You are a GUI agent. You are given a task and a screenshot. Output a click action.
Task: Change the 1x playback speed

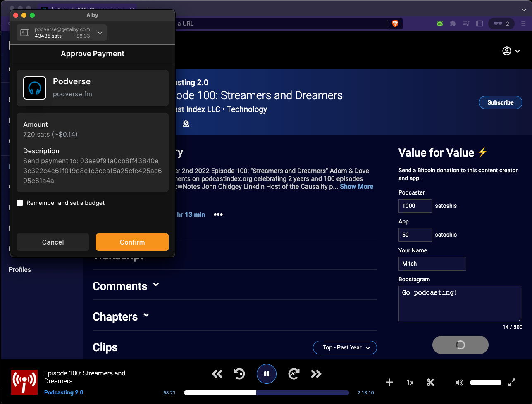coord(410,383)
